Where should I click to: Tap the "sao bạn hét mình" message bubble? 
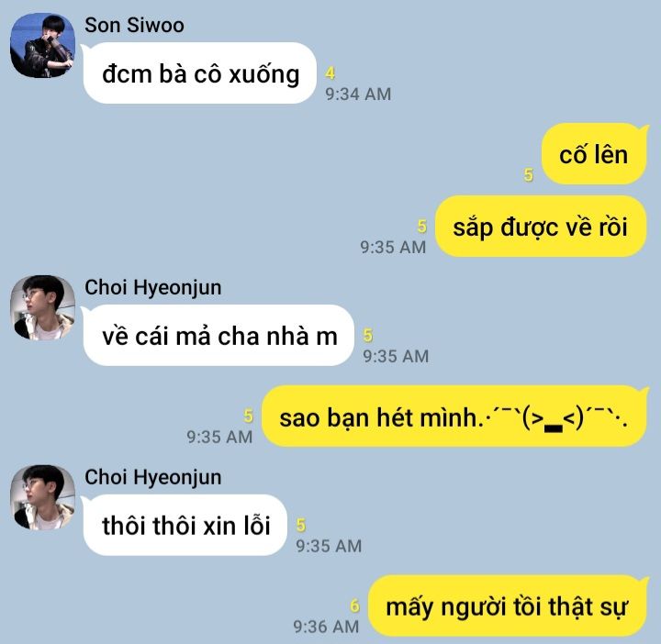click(x=454, y=416)
